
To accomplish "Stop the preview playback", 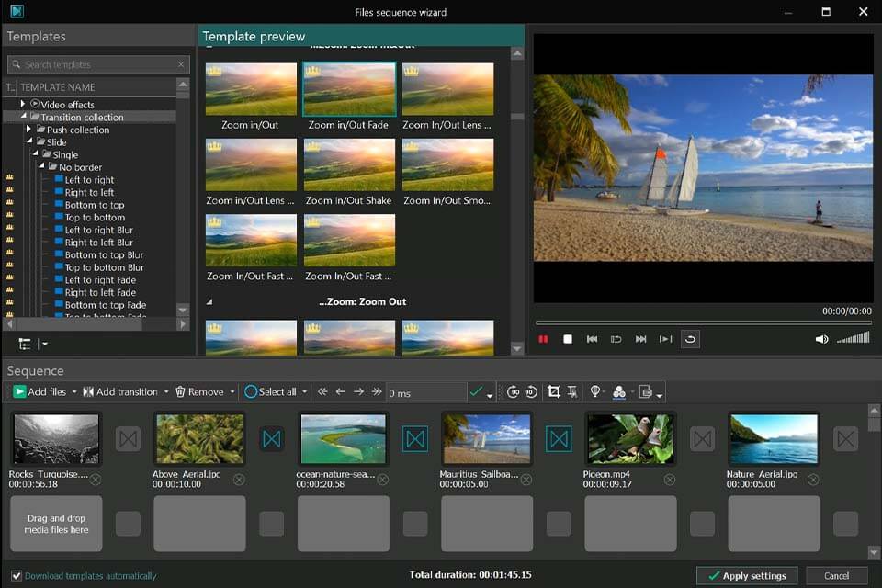I will pos(568,339).
